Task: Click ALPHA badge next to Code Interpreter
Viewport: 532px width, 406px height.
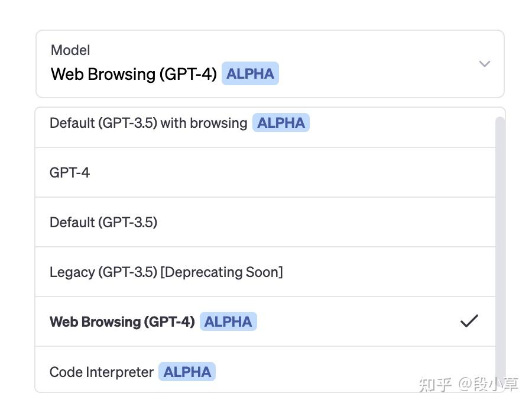Action: (187, 372)
